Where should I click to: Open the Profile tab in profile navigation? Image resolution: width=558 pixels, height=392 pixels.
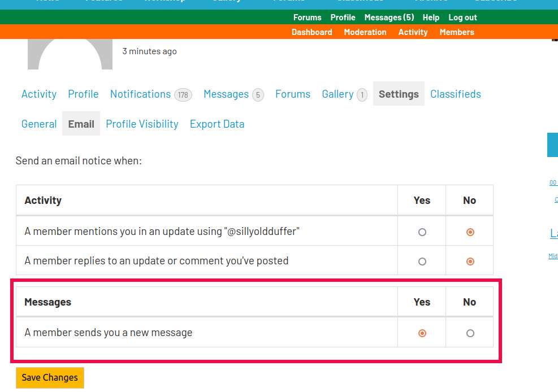(83, 94)
